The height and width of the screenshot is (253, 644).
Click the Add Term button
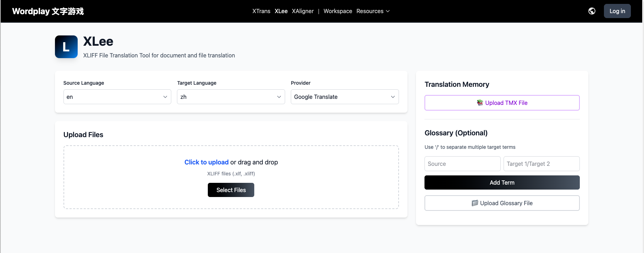click(502, 182)
